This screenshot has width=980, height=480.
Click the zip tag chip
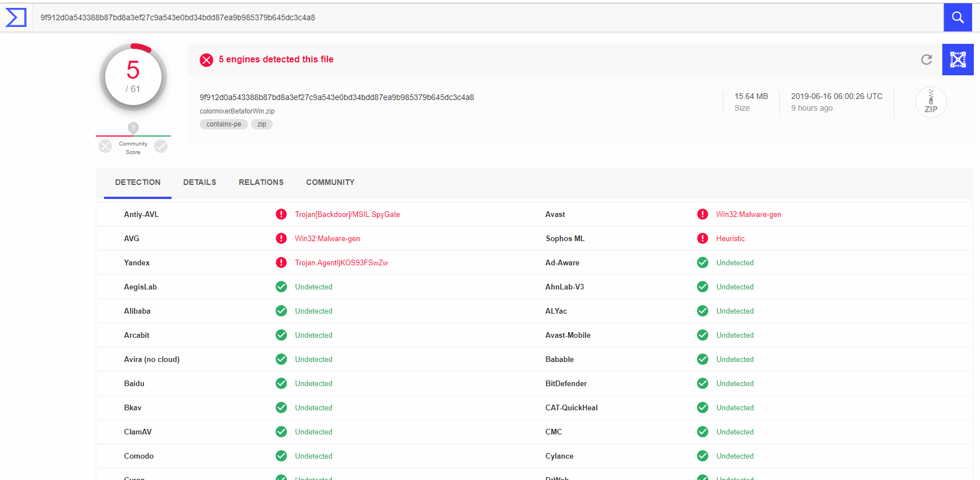point(262,124)
